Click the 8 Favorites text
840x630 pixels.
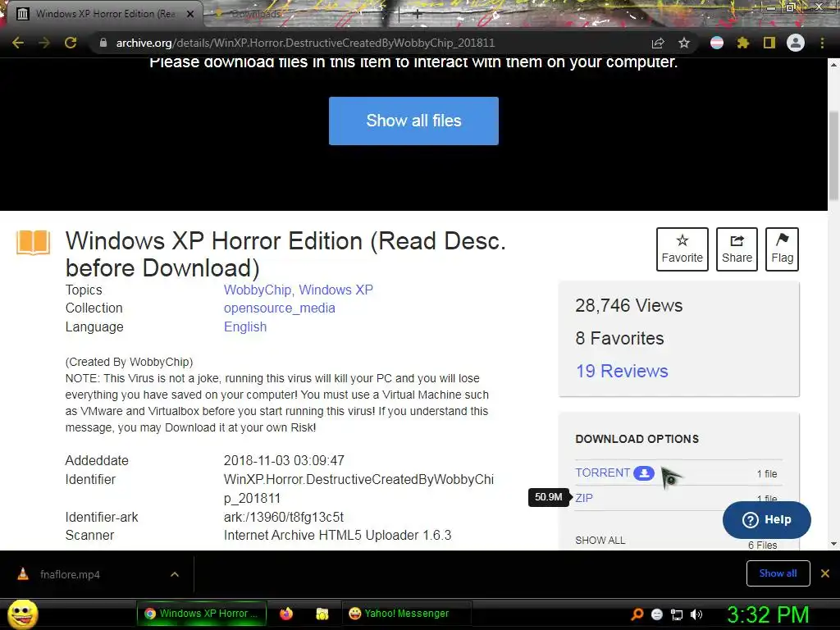coord(620,338)
